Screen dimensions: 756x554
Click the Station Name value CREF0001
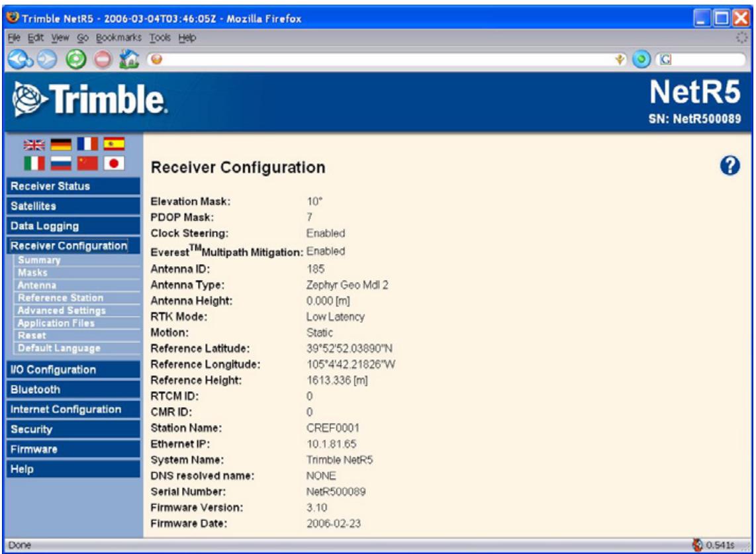[333, 428]
